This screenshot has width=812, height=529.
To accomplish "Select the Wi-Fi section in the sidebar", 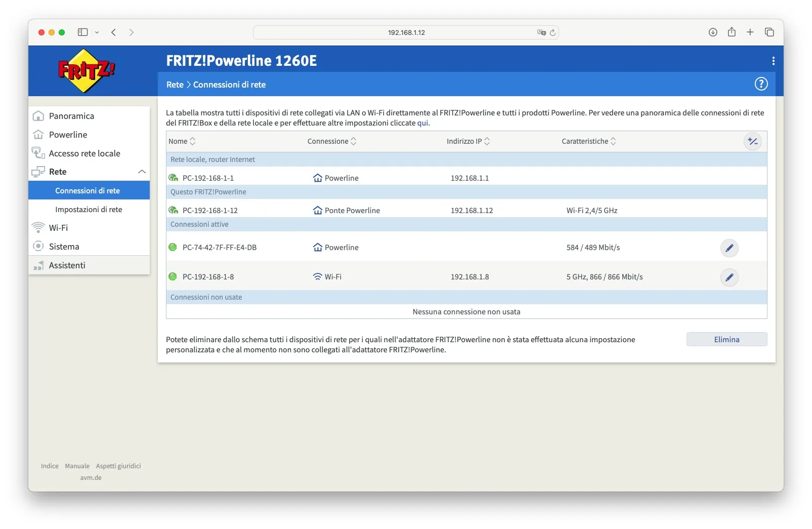I will coord(58,228).
